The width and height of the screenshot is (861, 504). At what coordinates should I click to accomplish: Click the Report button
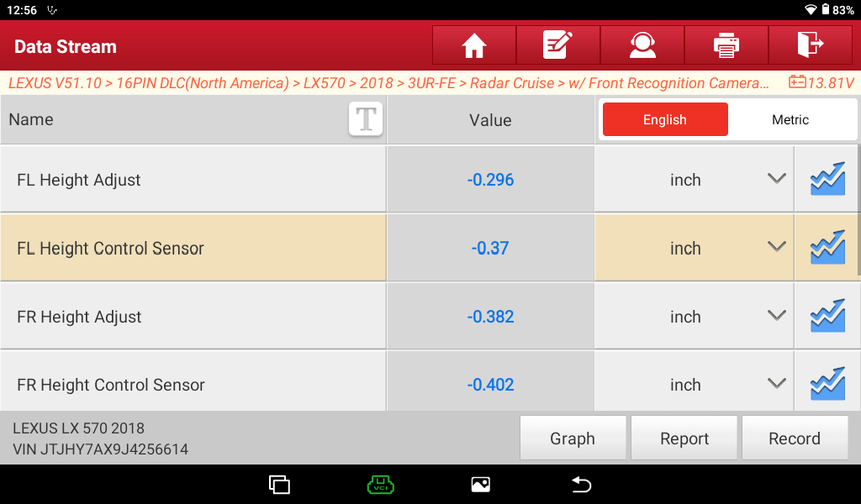click(x=684, y=438)
